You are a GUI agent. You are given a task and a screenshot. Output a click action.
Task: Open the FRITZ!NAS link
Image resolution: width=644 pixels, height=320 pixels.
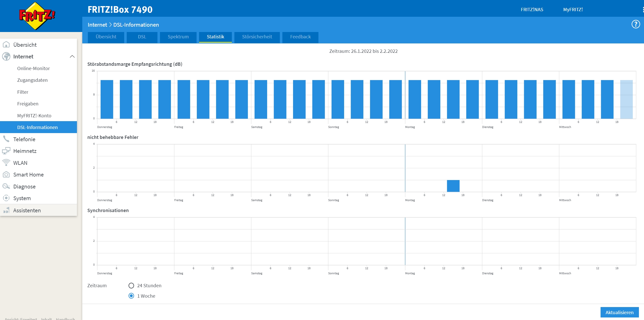(x=532, y=10)
